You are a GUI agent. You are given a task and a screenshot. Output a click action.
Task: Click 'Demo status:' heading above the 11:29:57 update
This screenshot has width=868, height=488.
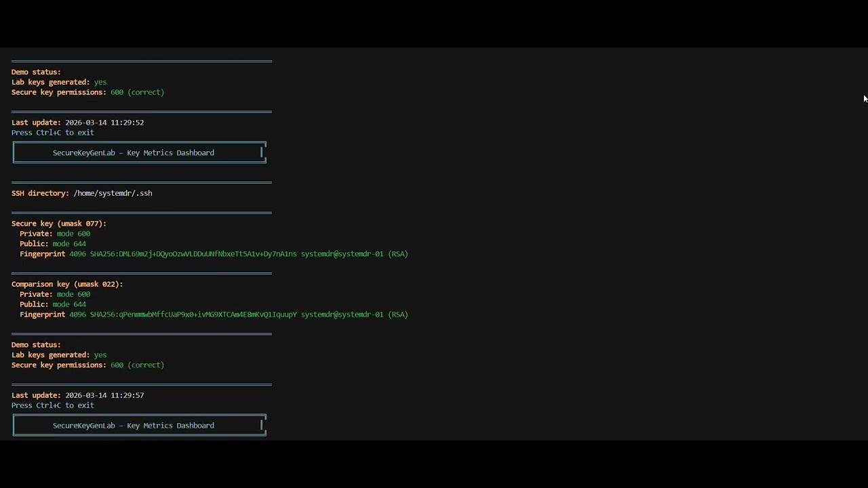point(36,345)
